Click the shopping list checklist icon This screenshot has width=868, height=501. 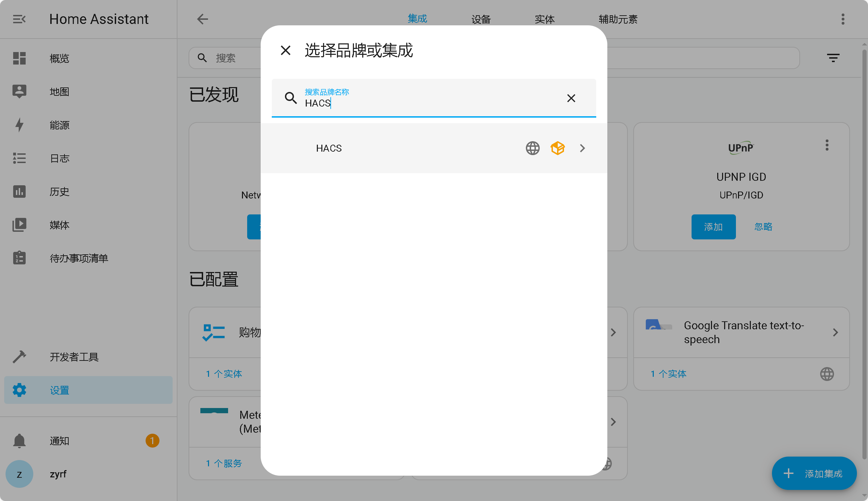(214, 332)
